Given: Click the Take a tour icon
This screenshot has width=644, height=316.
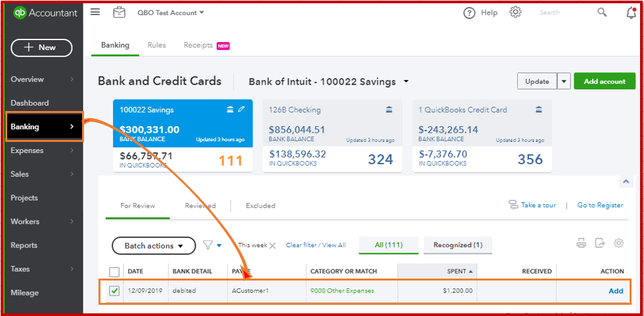Looking at the screenshot, I should pos(513,205).
